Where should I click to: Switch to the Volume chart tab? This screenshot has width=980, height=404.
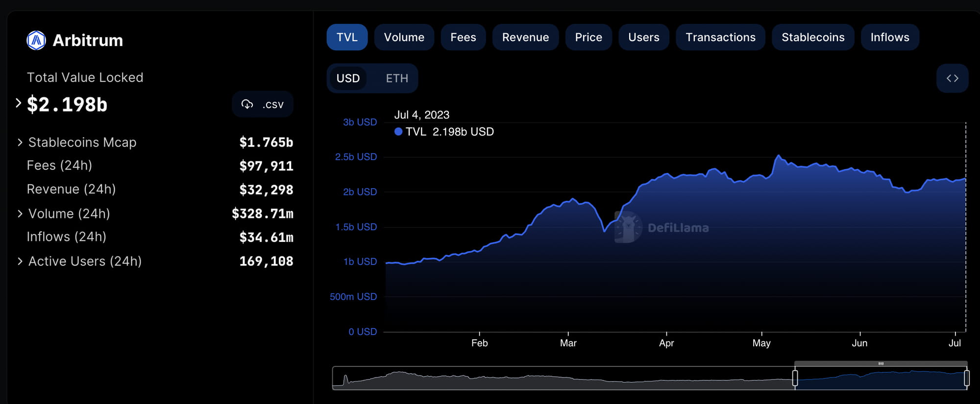pos(404,37)
